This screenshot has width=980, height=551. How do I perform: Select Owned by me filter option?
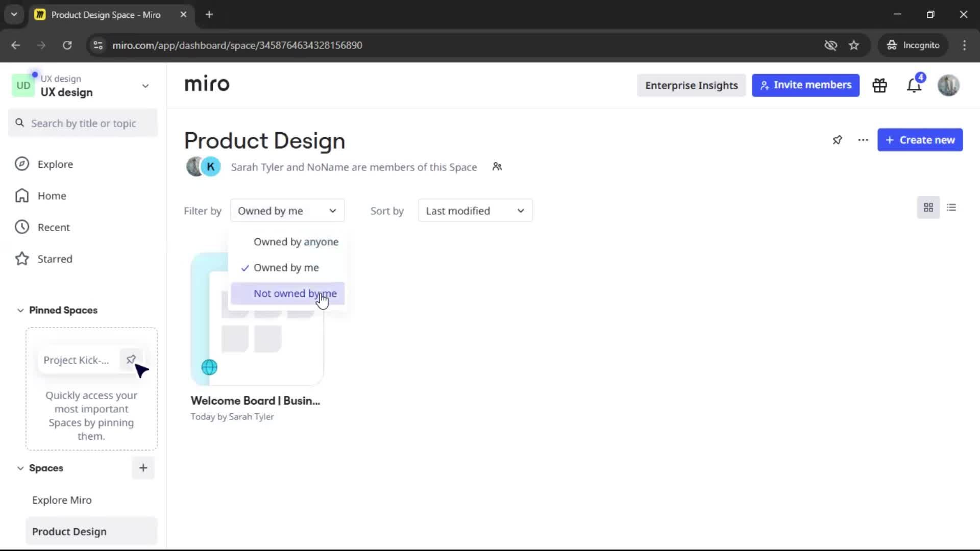288,268
